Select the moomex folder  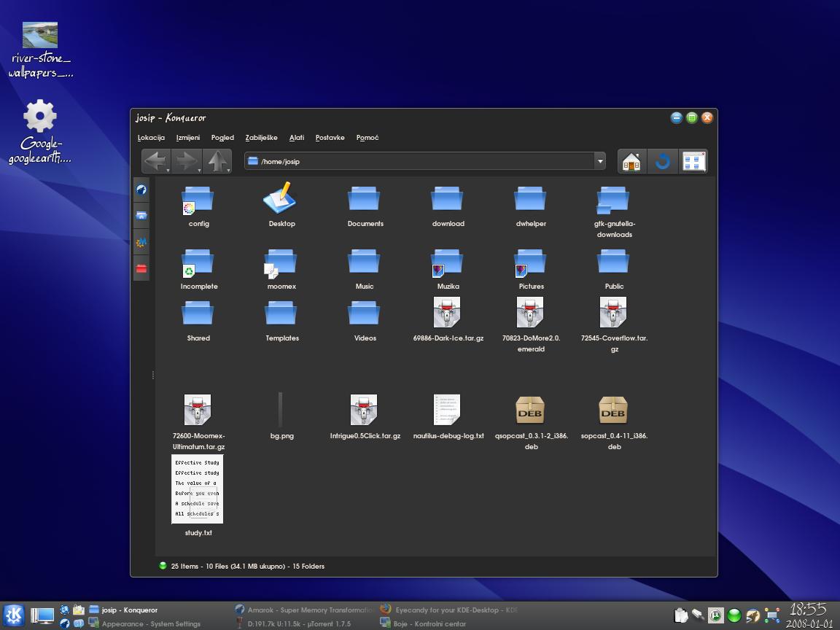(x=281, y=269)
